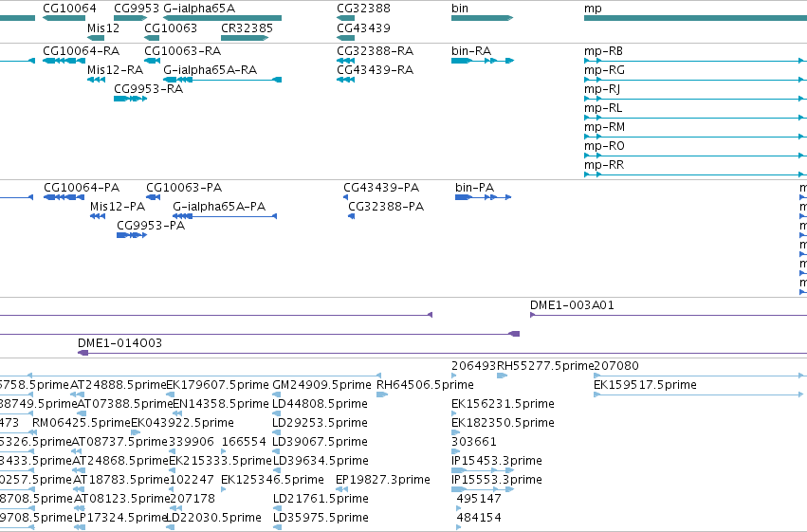Click the GM24909.5prime EST label

point(321,385)
